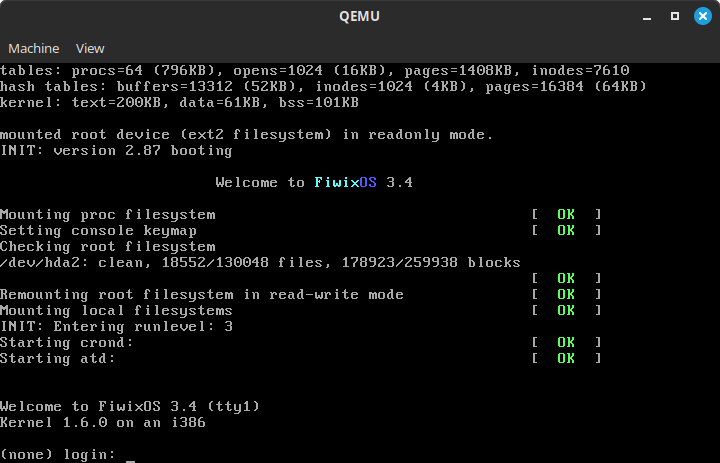Click 'Starting crond:' line
Image resolution: width=720 pixels, height=463 pixels.
(x=67, y=343)
